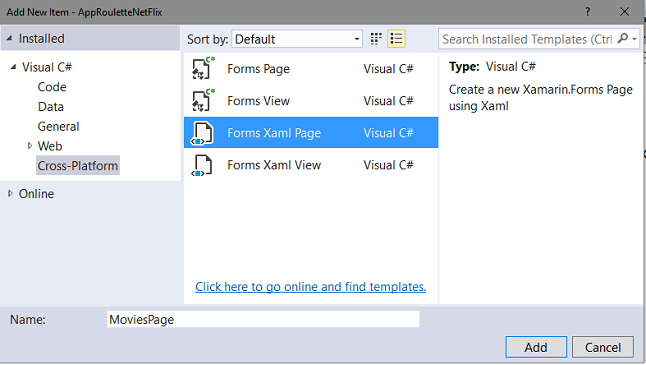Select the Cross-Platform category
The width and height of the screenshot is (646, 365).
tap(78, 166)
